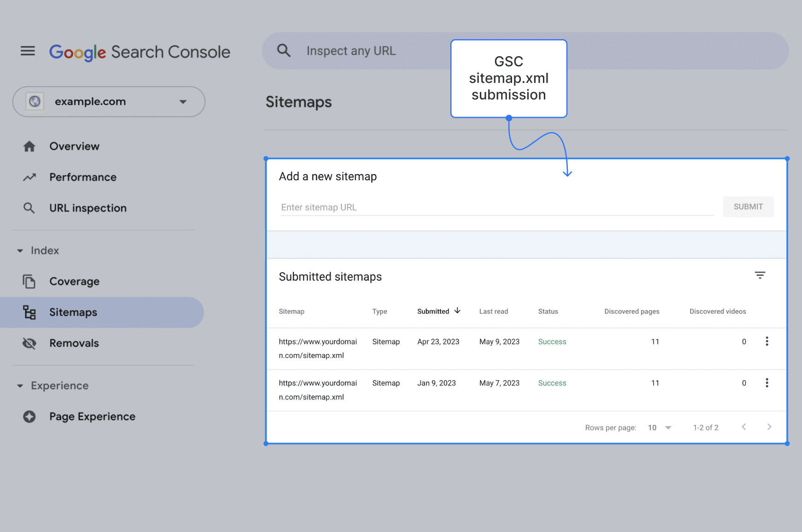Go to the previous page of sitemaps
Viewport: 802px width, 532px height.
pyautogui.click(x=743, y=427)
